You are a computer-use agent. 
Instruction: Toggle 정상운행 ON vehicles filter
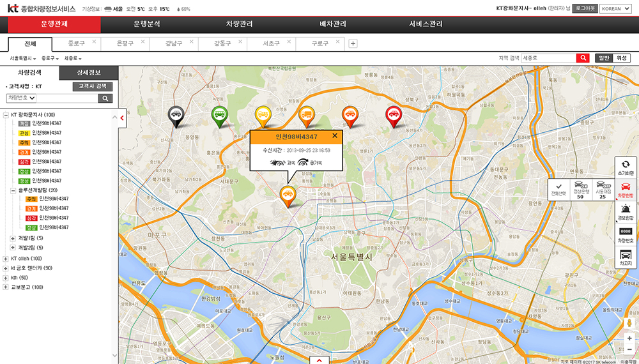coord(580,190)
